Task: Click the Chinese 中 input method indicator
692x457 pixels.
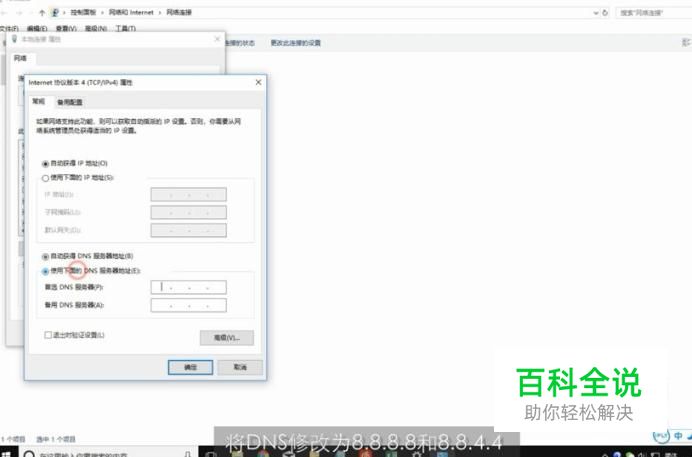Action: 678,435
